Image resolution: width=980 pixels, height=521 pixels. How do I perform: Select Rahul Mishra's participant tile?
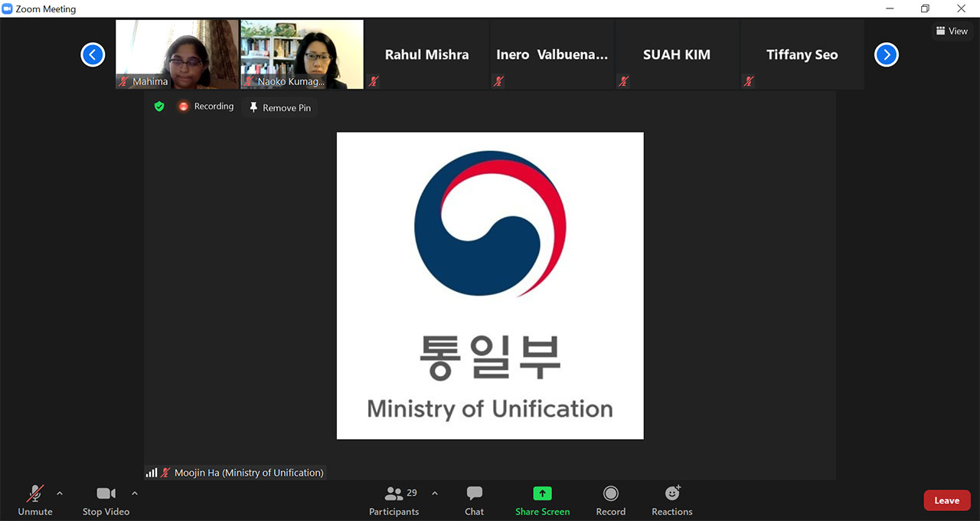click(x=426, y=54)
